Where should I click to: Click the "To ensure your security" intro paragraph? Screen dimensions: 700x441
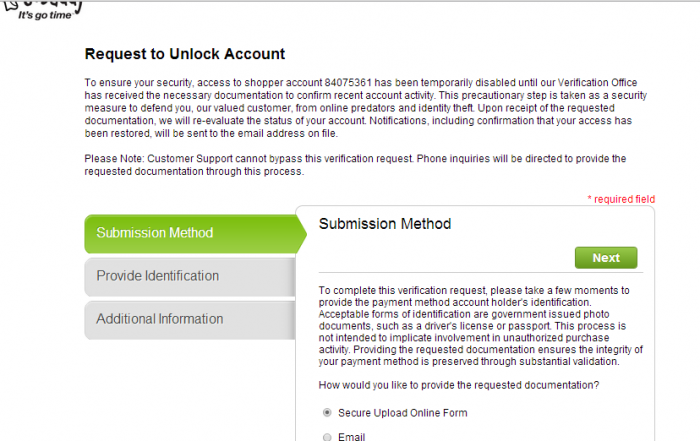point(366,108)
